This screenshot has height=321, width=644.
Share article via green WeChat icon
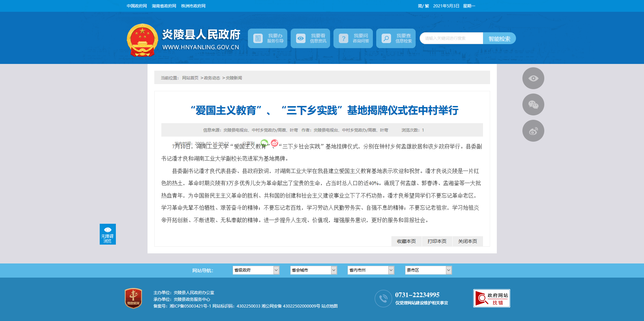[x=264, y=143]
